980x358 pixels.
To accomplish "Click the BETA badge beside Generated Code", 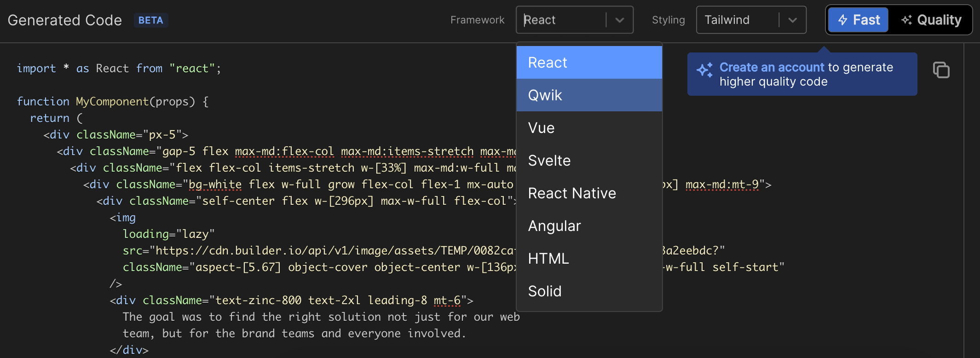I will (x=151, y=20).
